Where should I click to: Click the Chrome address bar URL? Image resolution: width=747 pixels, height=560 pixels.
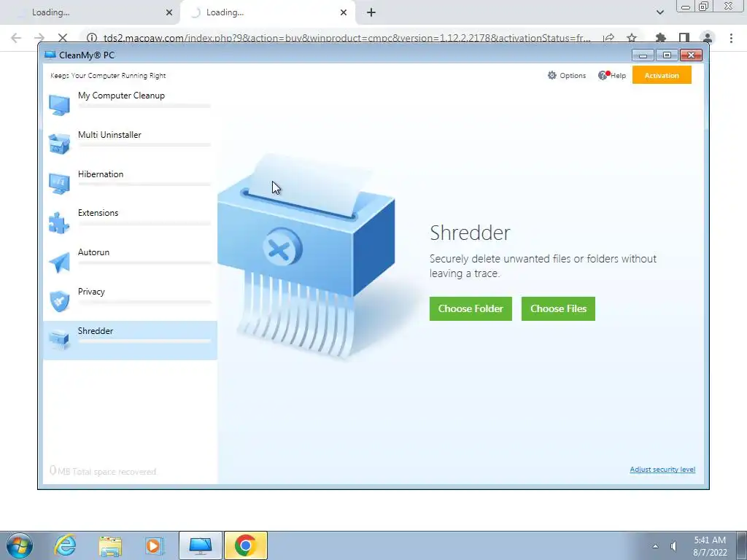347,38
